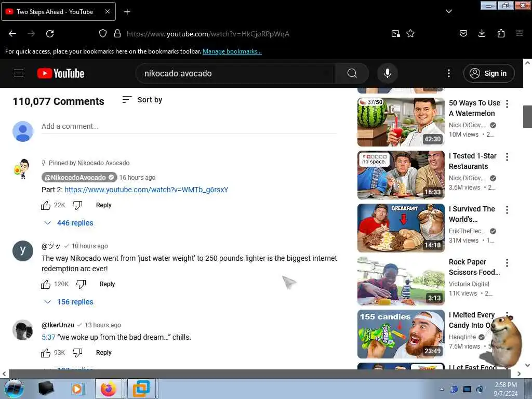Click the site security padlock icon
Screen dimensions: 532x399
coord(117,33)
